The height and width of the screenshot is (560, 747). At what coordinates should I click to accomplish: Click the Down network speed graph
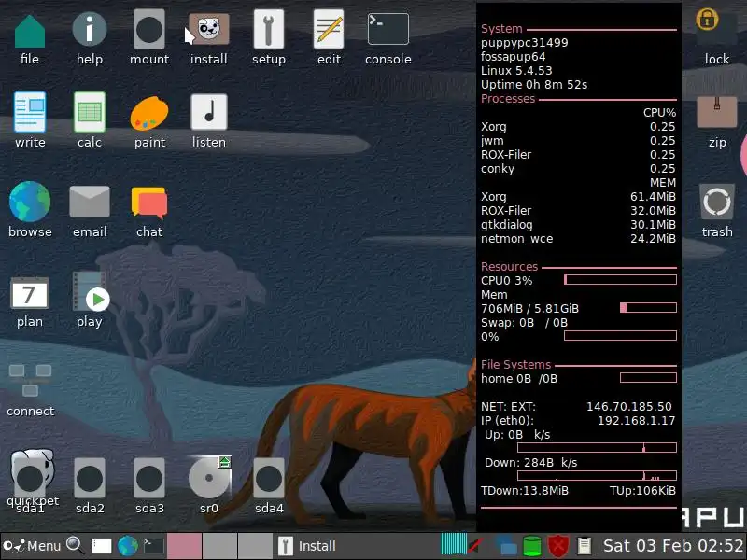coord(597,475)
